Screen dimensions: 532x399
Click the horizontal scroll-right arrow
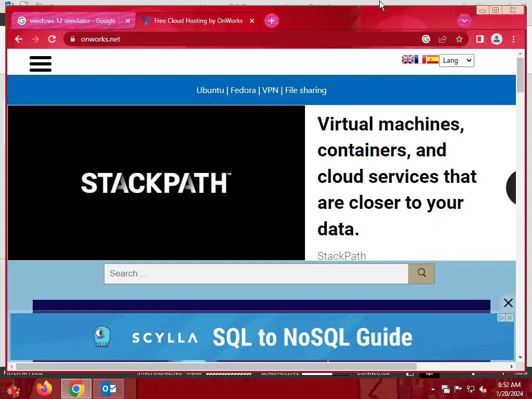click(x=512, y=366)
